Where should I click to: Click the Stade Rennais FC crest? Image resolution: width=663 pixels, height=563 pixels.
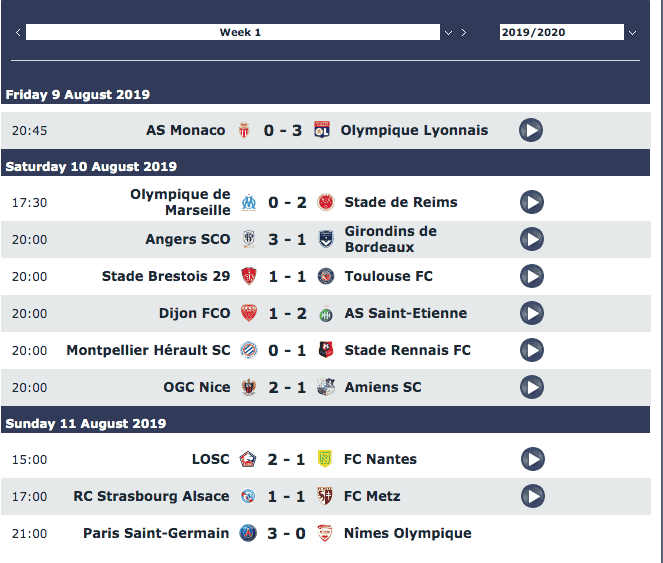(326, 350)
